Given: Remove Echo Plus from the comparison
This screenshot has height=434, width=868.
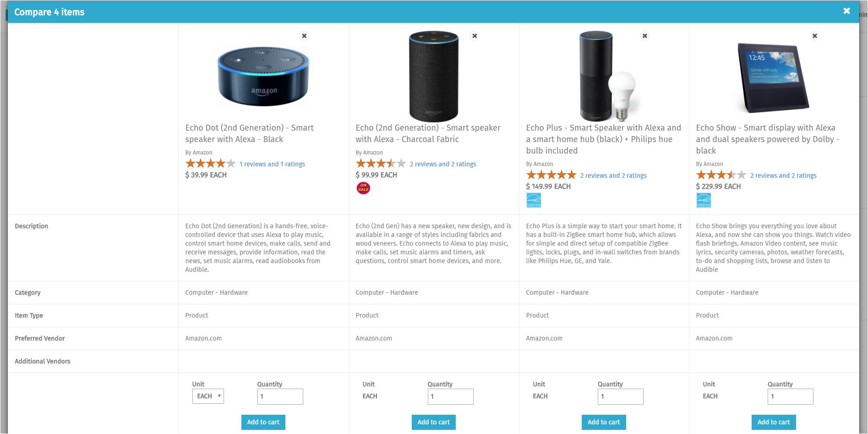Looking at the screenshot, I should click(644, 36).
